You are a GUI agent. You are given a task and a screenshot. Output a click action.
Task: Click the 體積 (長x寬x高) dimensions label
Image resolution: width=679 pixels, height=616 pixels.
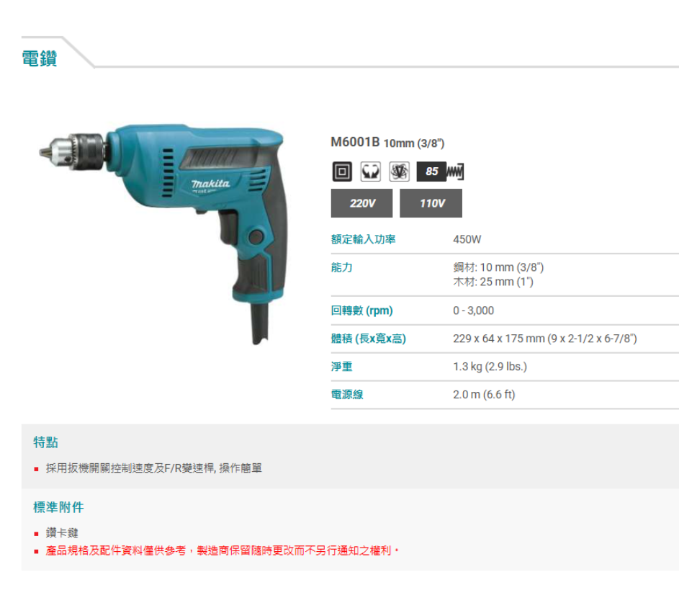click(x=369, y=339)
